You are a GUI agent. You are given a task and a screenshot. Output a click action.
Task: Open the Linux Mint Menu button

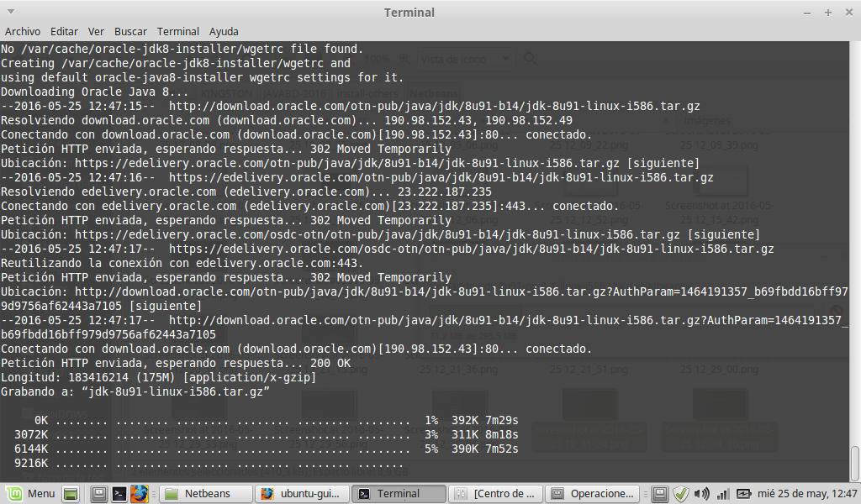tap(30, 494)
